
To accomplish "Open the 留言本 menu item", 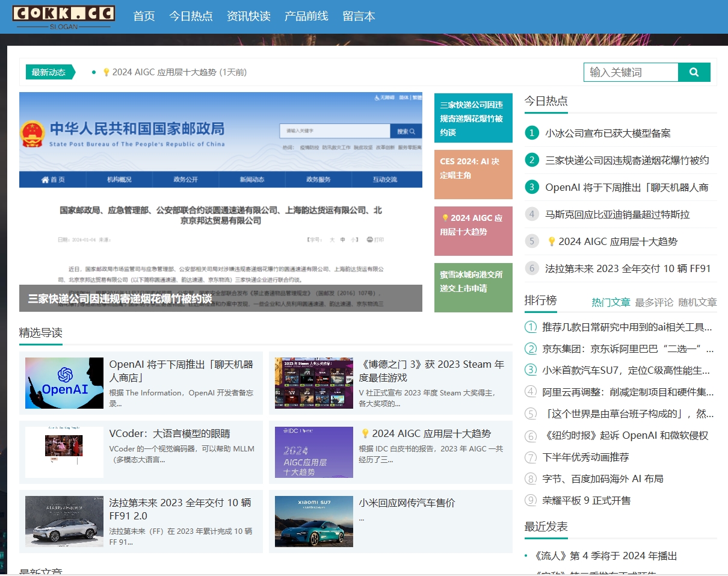I will click(359, 16).
